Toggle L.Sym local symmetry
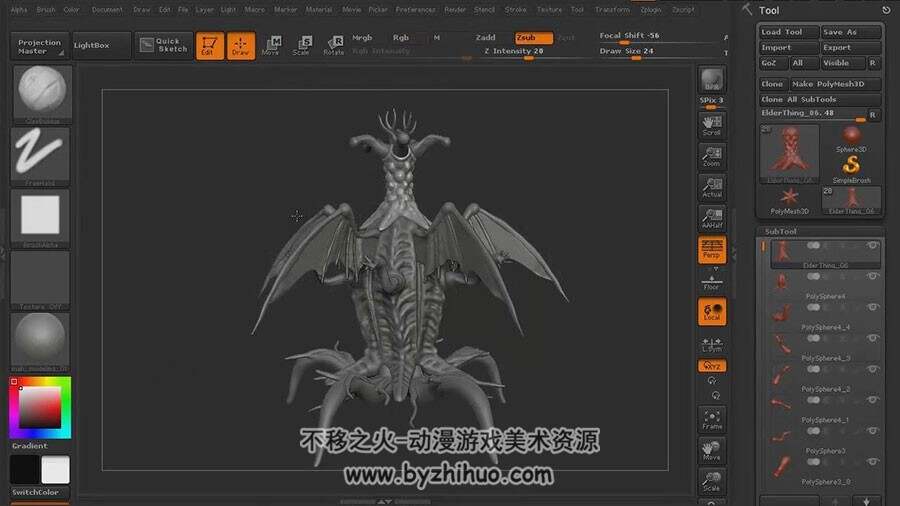This screenshot has height=506, width=900. (x=712, y=344)
